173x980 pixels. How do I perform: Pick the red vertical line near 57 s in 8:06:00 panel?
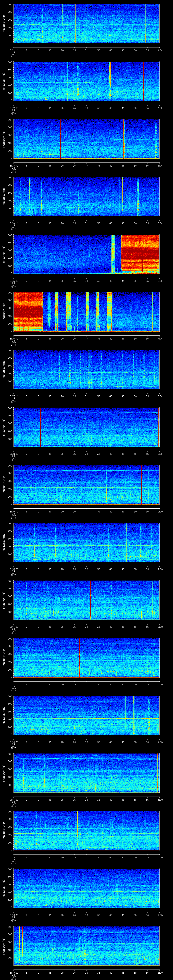[152, 312]
